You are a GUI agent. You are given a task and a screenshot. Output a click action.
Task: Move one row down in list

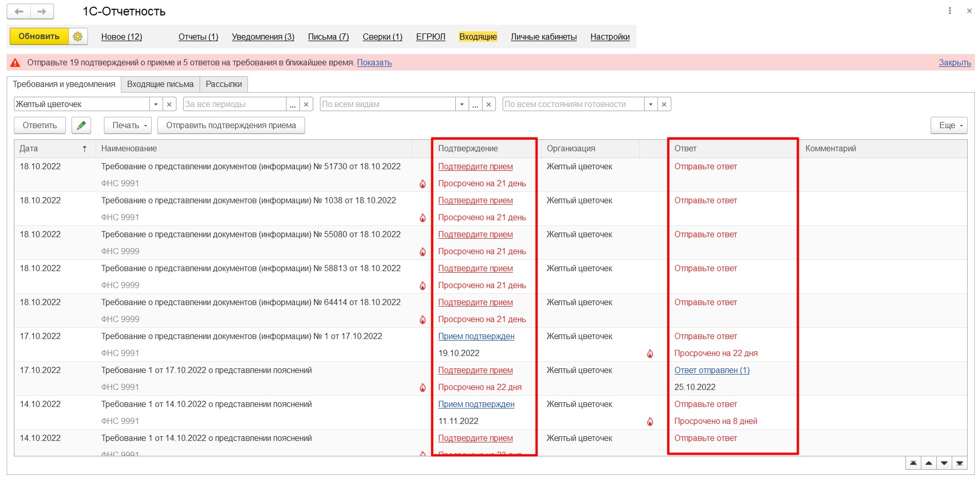coord(944,463)
